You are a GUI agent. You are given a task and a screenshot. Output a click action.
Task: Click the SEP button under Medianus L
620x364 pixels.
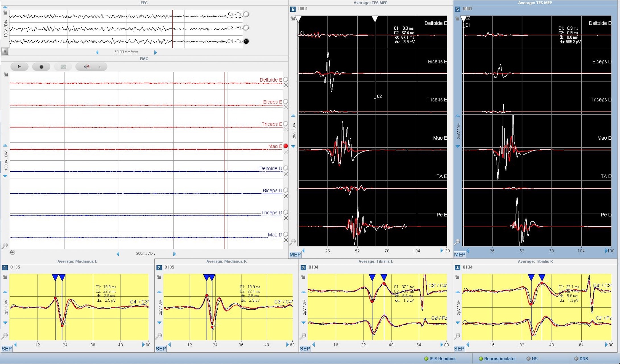tap(7, 348)
